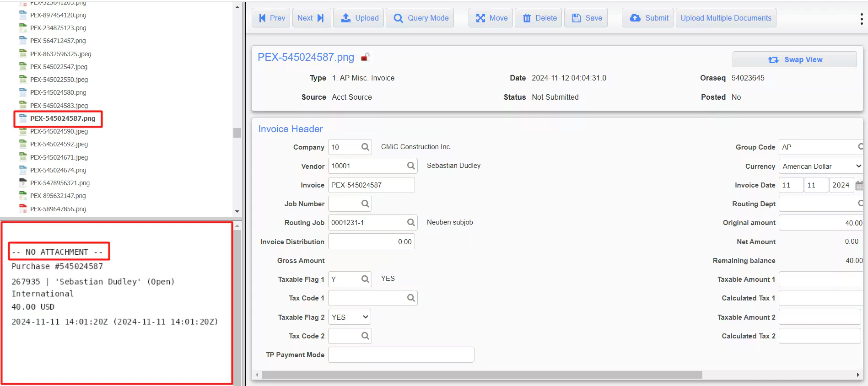Click the Swap View button

tap(795, 59)
